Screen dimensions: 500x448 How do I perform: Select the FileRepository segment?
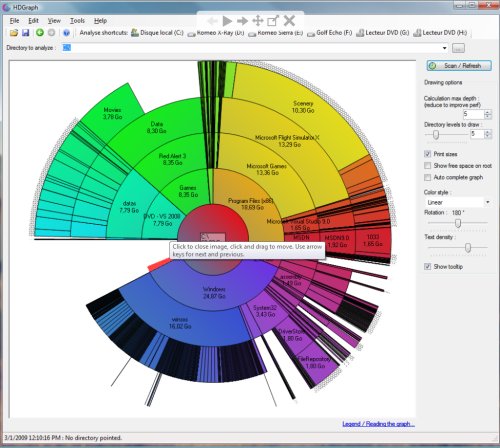(314, 362)
